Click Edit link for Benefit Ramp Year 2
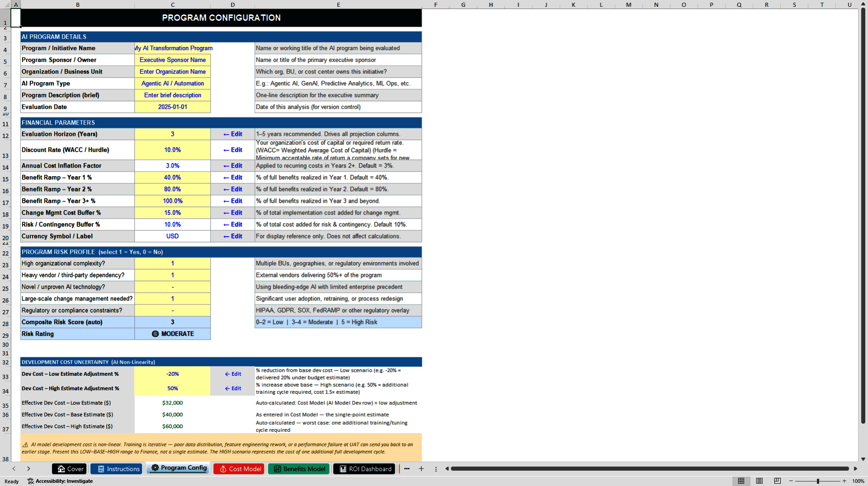Screen dimensions: 868x486 click(x=233, y=189)
